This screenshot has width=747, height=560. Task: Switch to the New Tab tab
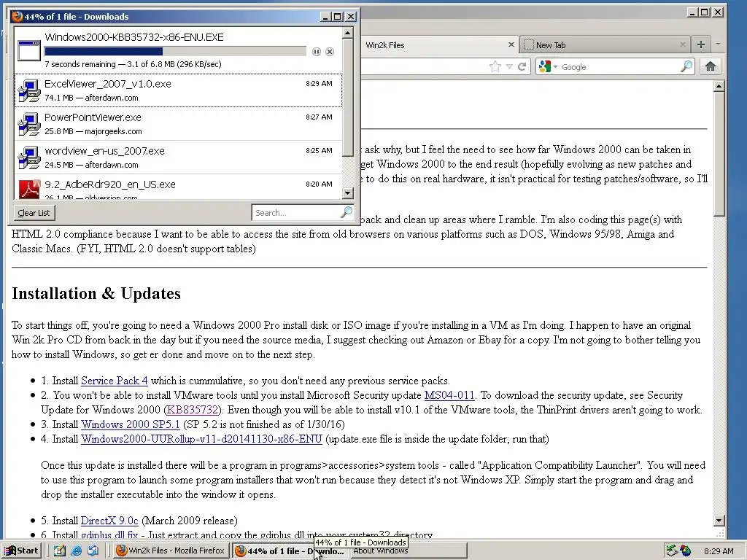[605, 44]
